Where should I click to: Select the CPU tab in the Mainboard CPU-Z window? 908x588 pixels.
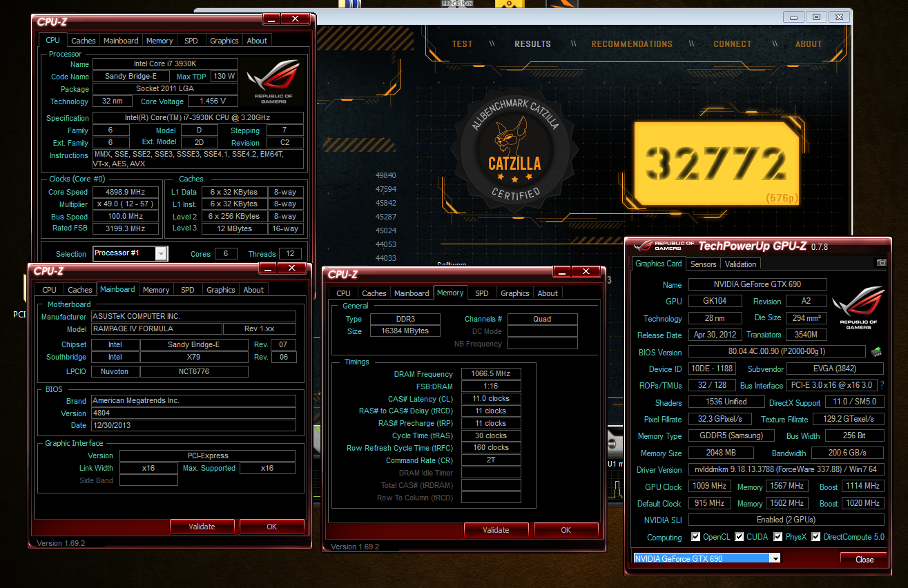[x=50, y=290]
